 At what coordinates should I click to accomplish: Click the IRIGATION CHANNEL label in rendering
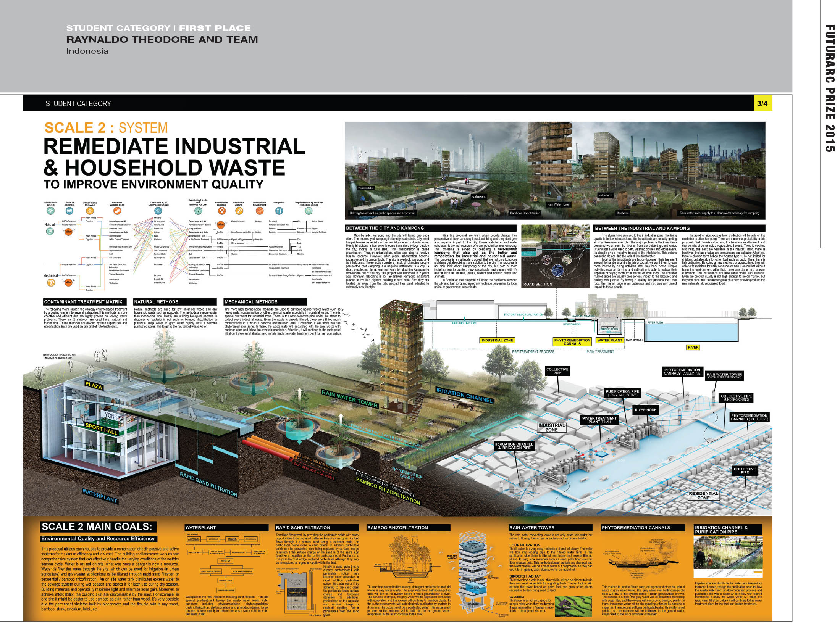tap(465, 395)
